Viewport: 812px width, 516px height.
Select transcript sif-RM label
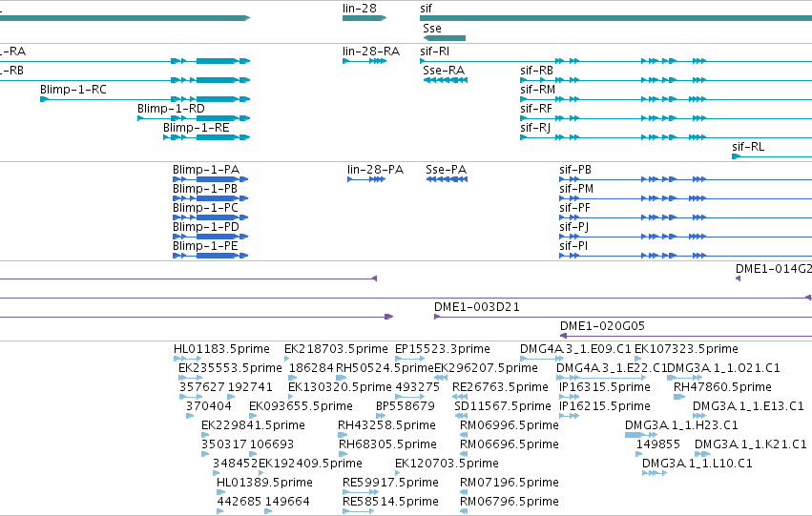537,90
